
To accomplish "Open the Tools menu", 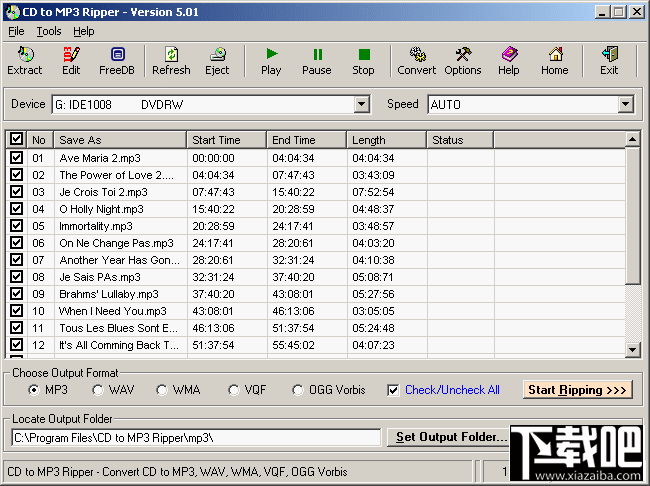I will [49, 32].
